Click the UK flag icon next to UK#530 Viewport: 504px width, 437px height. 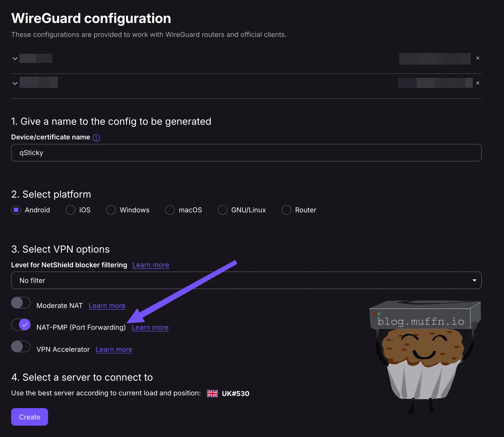coord(212,394)
